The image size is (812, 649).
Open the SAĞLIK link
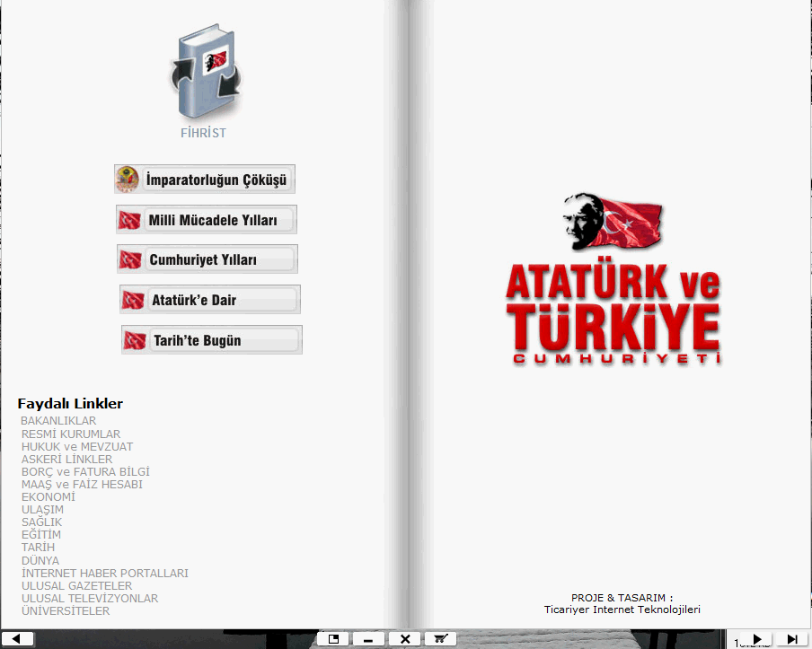[42, 522]
